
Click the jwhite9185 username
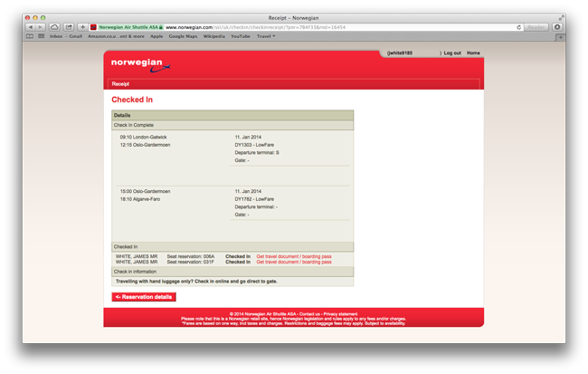pos(400,53)
